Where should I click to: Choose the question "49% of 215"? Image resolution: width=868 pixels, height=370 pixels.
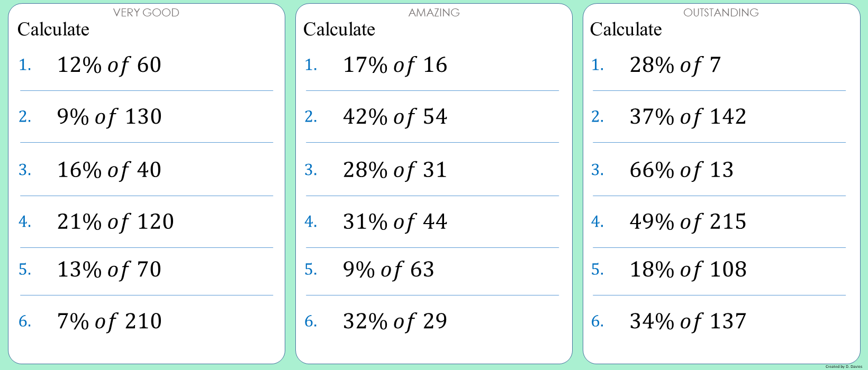coord(688,222)
